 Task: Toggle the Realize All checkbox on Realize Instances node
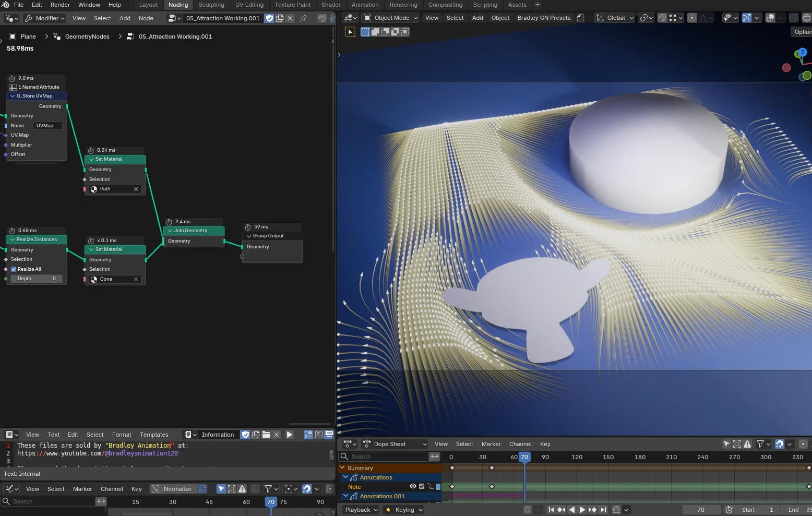point(14,269)
